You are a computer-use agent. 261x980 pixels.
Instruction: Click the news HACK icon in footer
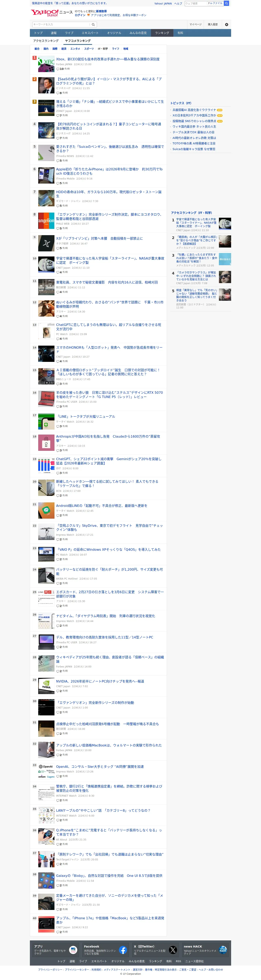[223, 950]
